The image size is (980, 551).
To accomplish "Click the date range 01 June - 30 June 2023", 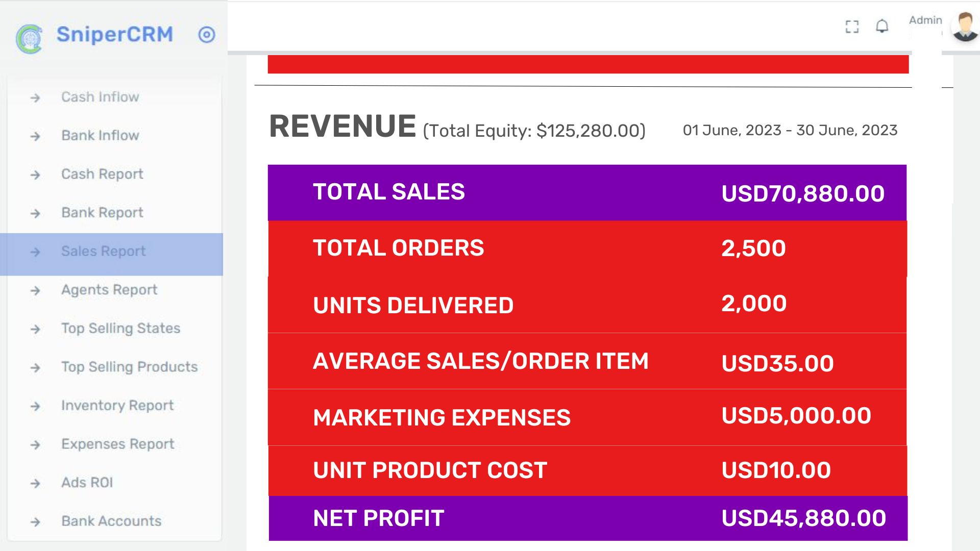I will pyautogui.click(x=790, y=130).
